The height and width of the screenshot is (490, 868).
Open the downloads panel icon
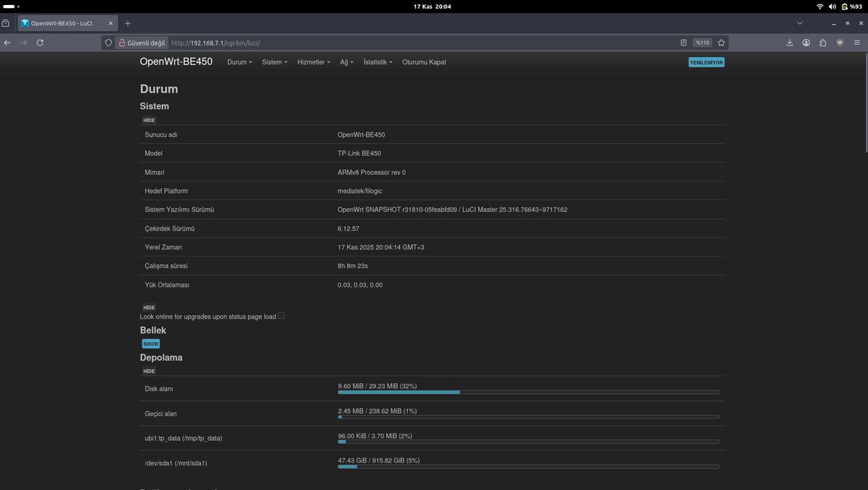point(789,43)
